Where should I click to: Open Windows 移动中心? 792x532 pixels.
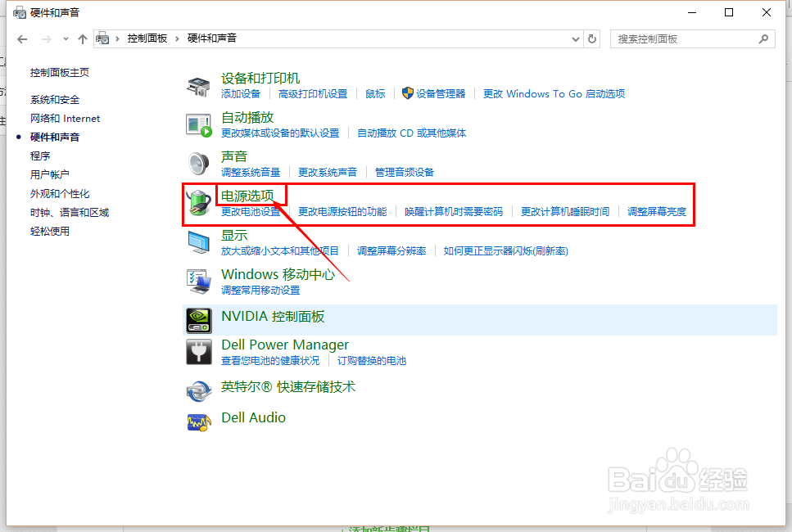[278, 275]
